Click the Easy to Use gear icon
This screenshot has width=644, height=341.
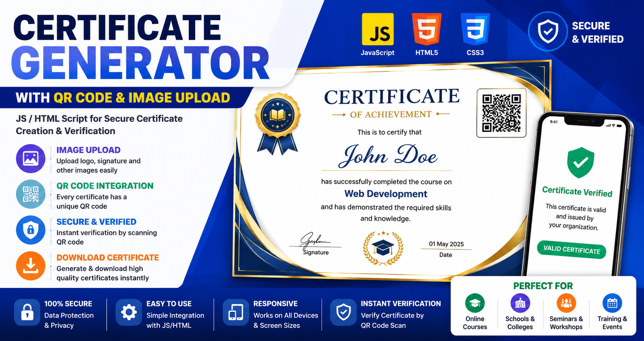pos(129,312)
